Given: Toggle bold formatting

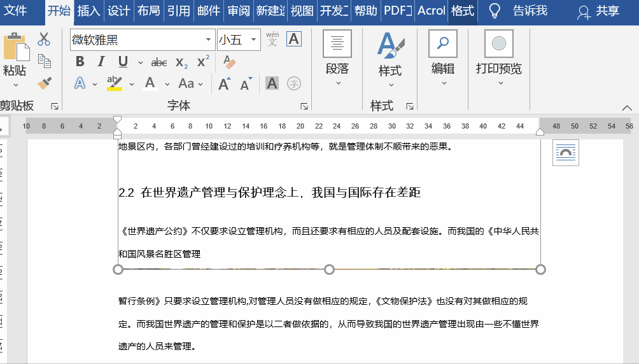Looking at the screenshot, I should (x=80, y=62).
